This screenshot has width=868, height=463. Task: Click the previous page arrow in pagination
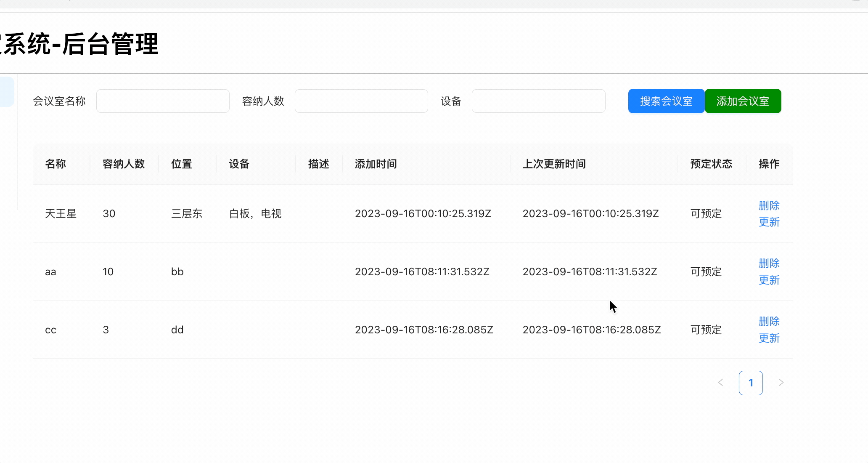tap(720, 383)
